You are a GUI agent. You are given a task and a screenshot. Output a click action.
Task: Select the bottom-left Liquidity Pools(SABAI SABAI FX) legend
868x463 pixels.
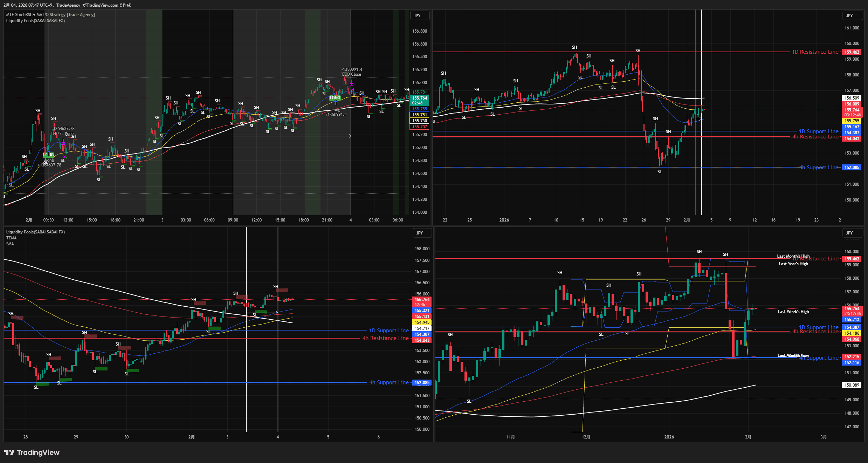pos(35,232)
